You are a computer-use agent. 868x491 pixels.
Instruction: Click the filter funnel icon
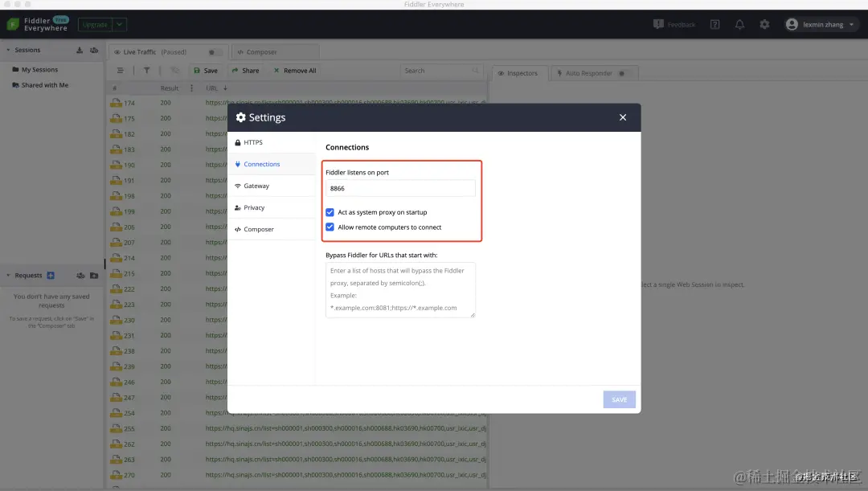pos(147,70)
